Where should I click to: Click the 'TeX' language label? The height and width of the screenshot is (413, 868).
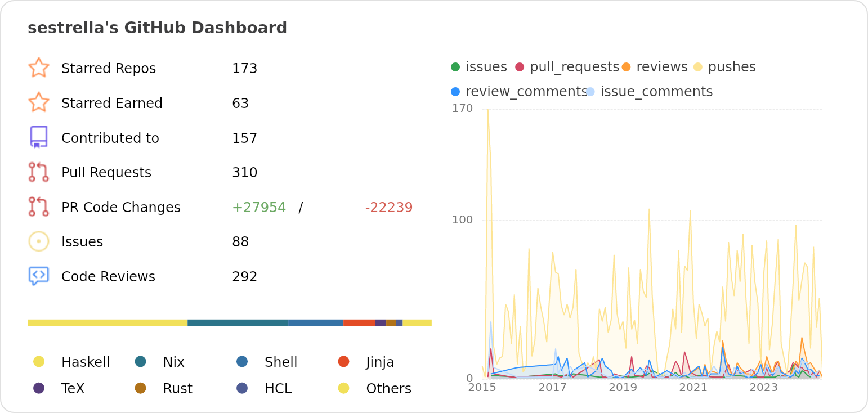click(x=73, y=389)
